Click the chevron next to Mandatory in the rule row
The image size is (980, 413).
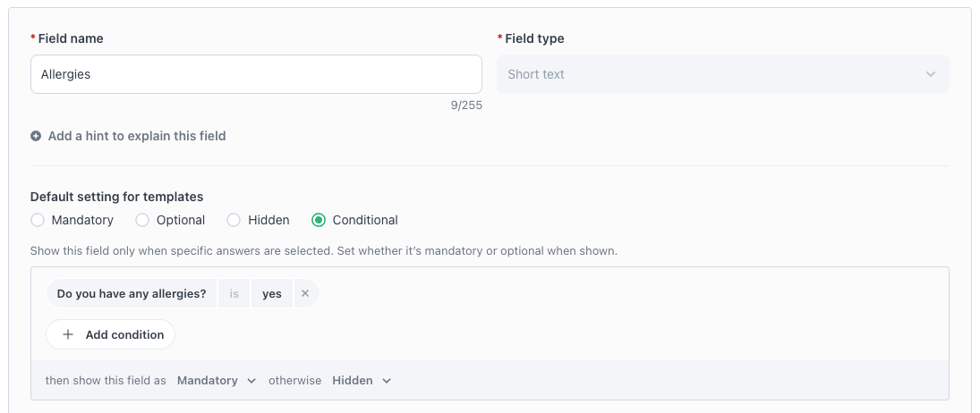251,381
